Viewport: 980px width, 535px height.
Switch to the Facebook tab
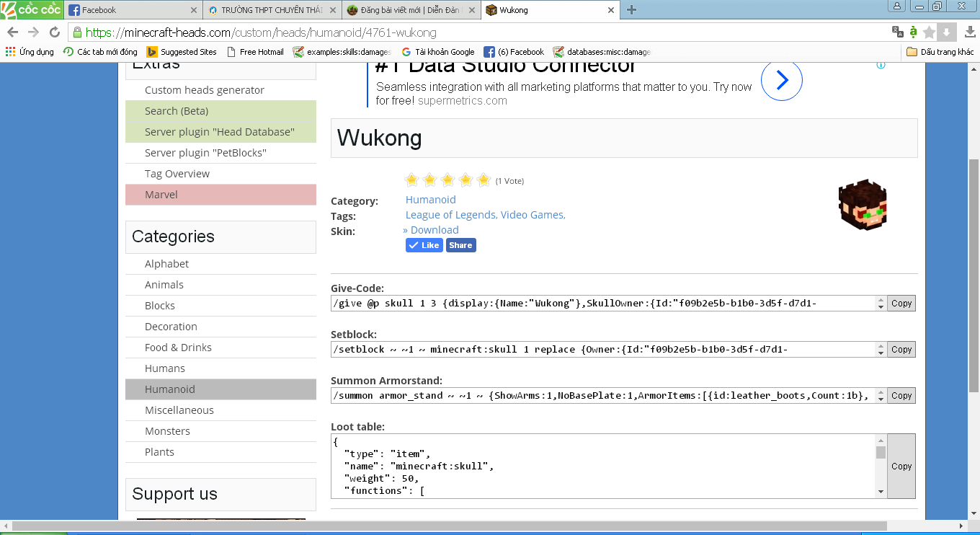click(130, 10)
